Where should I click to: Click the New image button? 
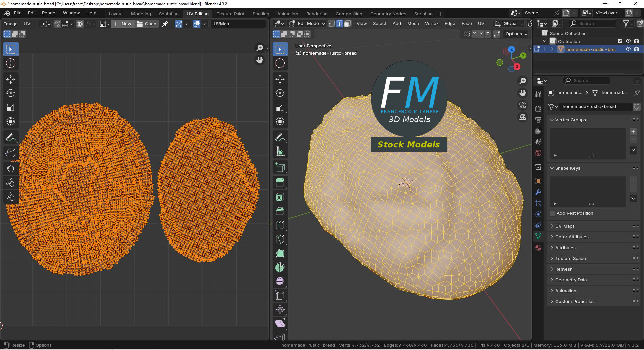pyautogui.click(x=123, y=24)
